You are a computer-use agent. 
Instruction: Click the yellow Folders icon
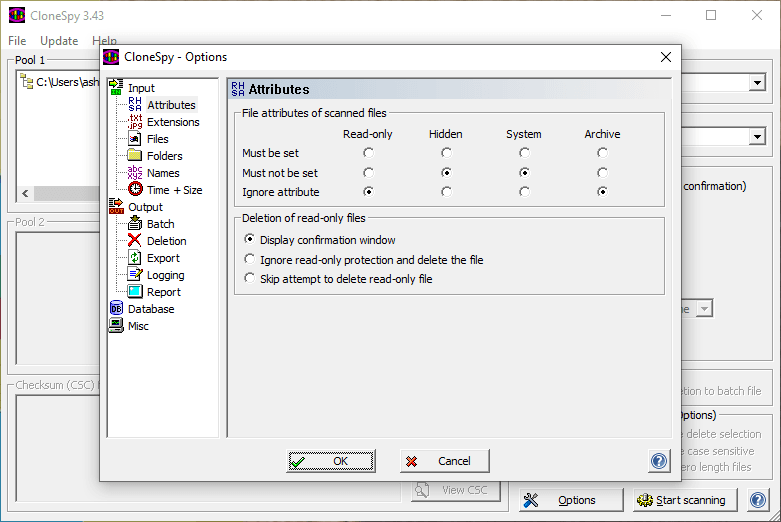134,155
